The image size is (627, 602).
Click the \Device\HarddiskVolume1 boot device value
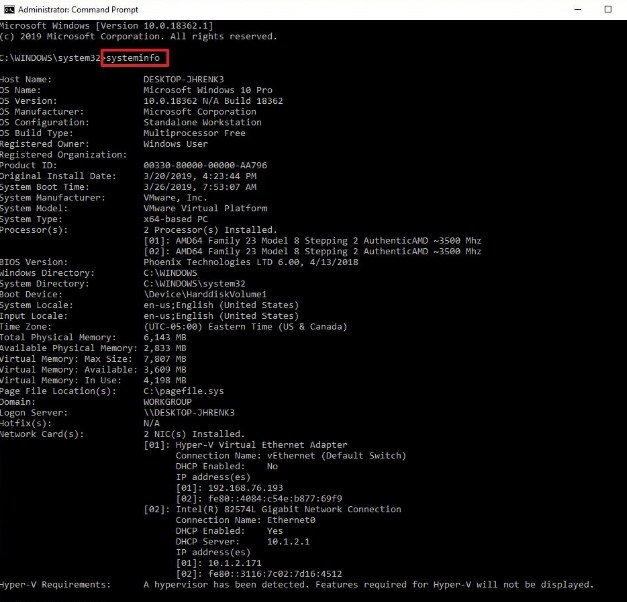[x=205, y=294]
